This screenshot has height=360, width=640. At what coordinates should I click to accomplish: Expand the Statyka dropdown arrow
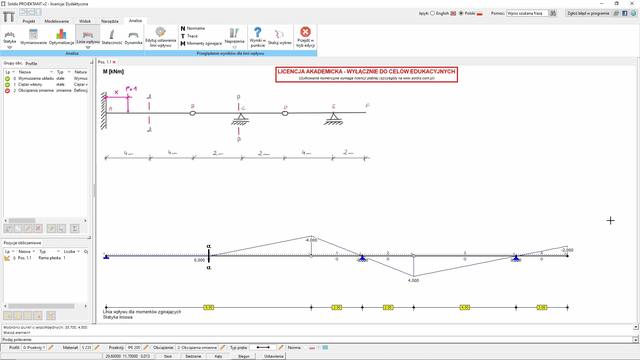point(9,47)
